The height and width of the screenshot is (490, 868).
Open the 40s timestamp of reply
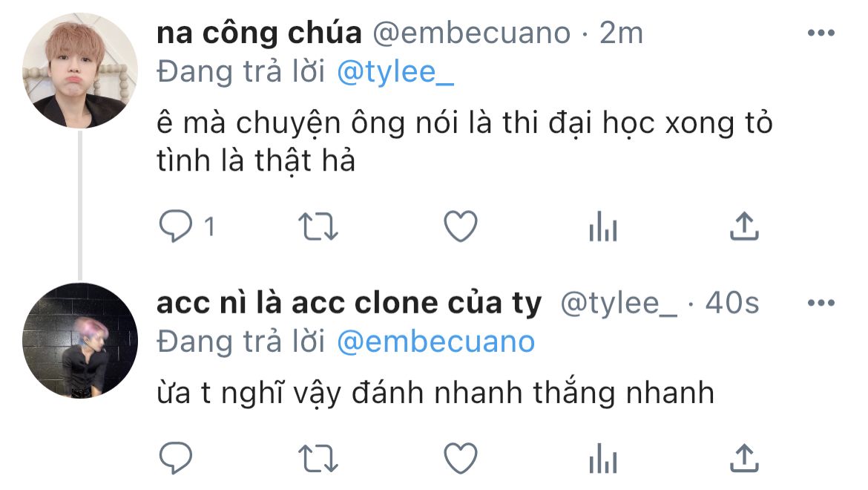pyautogui.click(x=731, y=303)
